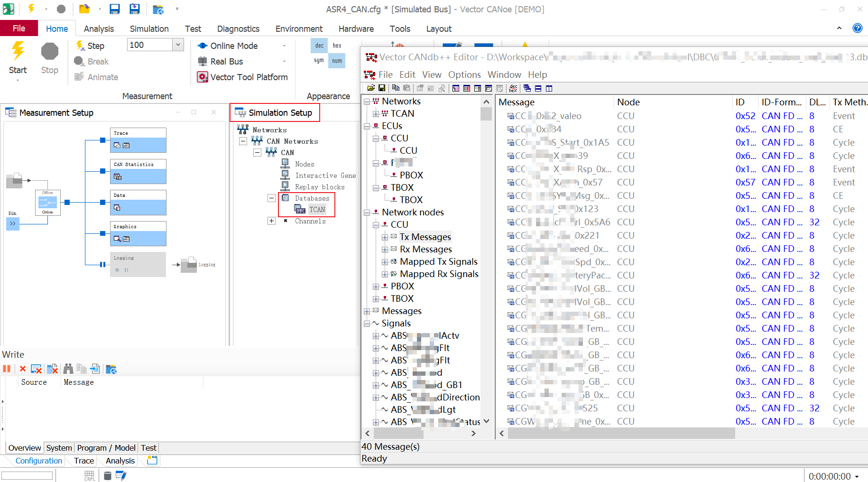The height and width of the screenshot is (482, 868).
Task: Launch Vector Tool Platform from the ribbon
Action: (243, 77)
